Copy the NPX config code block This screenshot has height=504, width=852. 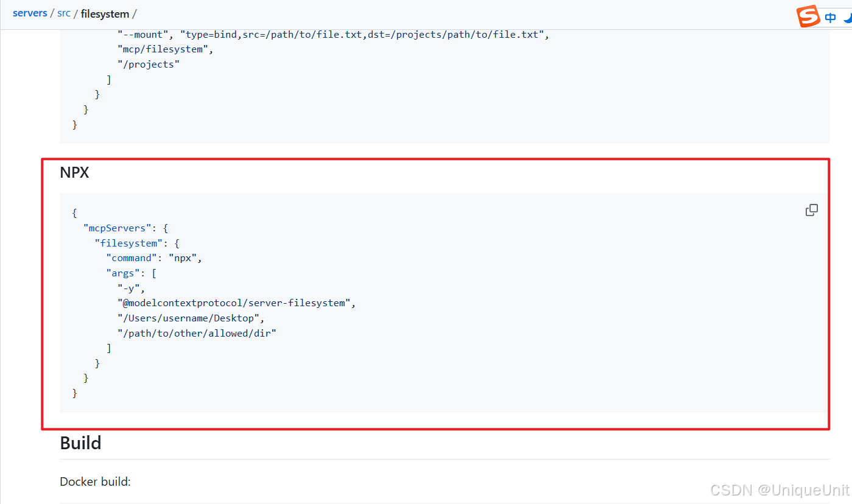point(811,210)
